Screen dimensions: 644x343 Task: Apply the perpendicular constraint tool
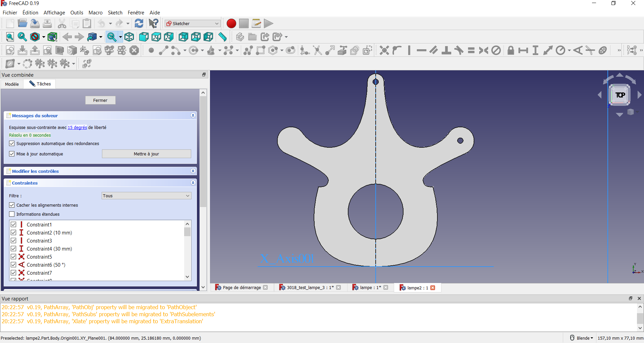(x=446, y=50)
